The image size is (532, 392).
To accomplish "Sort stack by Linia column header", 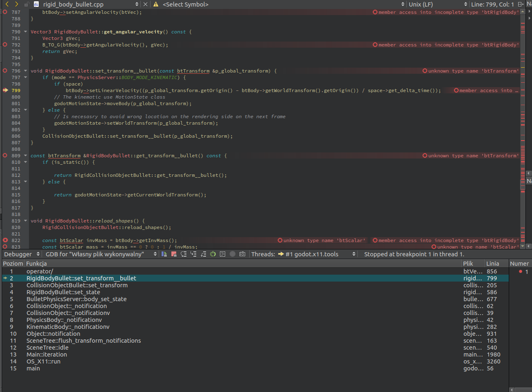I will point(496,263).
